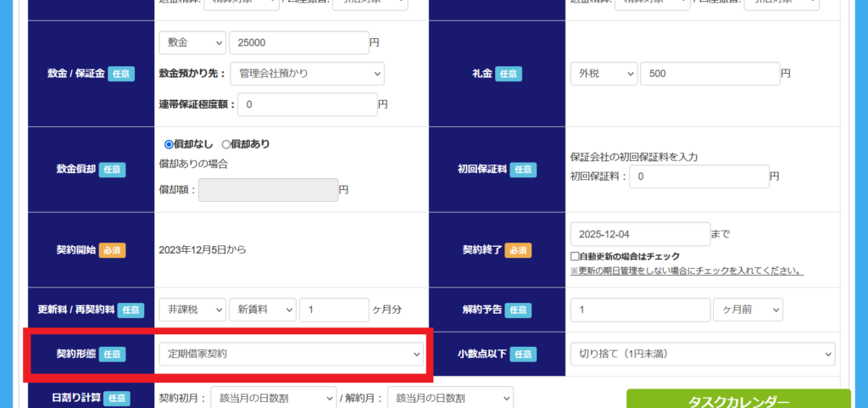Click the 解約予告 number input field
The width and height of the screenshot is (868, 408).
pos(640,310)
